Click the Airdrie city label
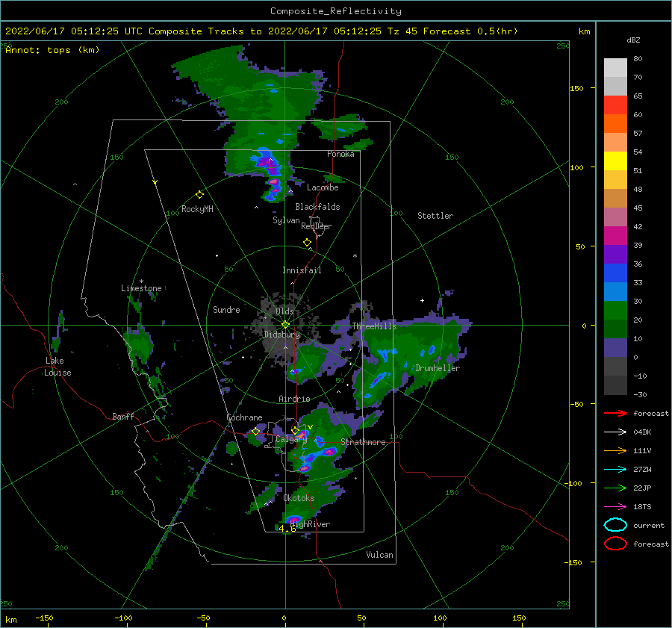This screenshot has height=628, width=672. click(x=294, y=399)
